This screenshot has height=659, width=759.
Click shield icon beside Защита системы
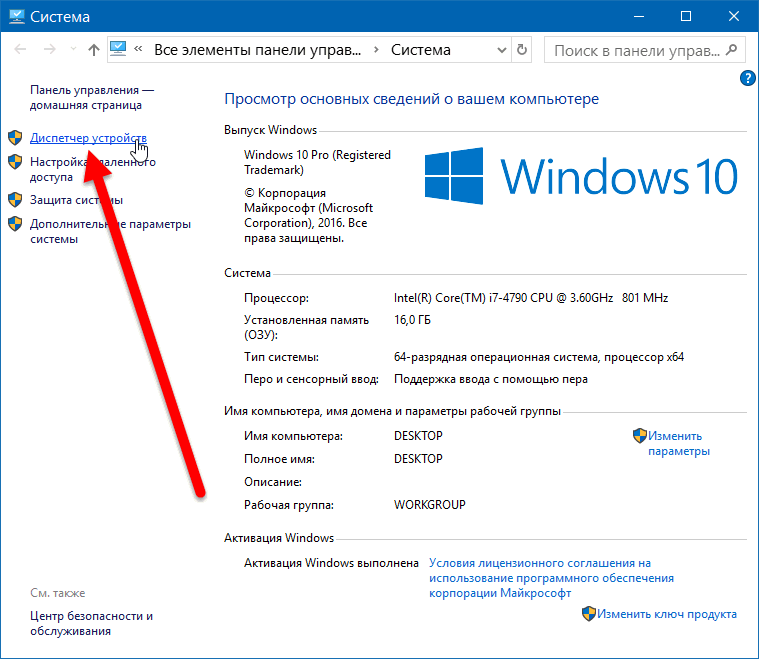click(x=15, y=199)
